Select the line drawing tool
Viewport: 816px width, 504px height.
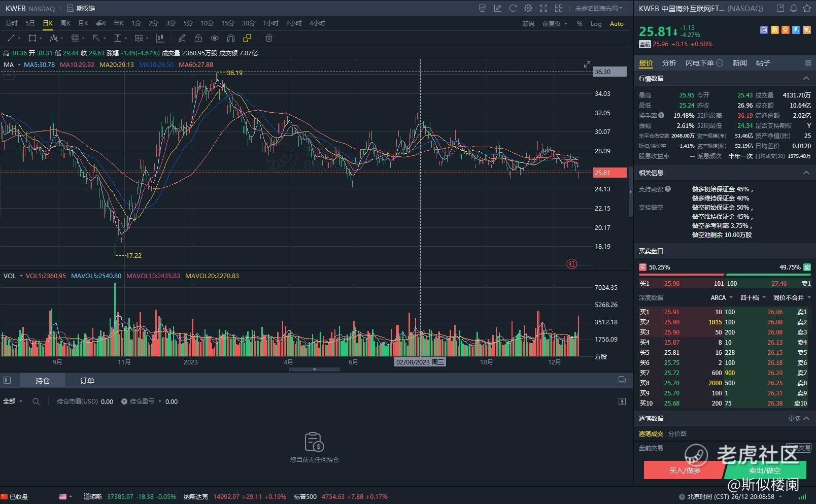coord(11,38)
